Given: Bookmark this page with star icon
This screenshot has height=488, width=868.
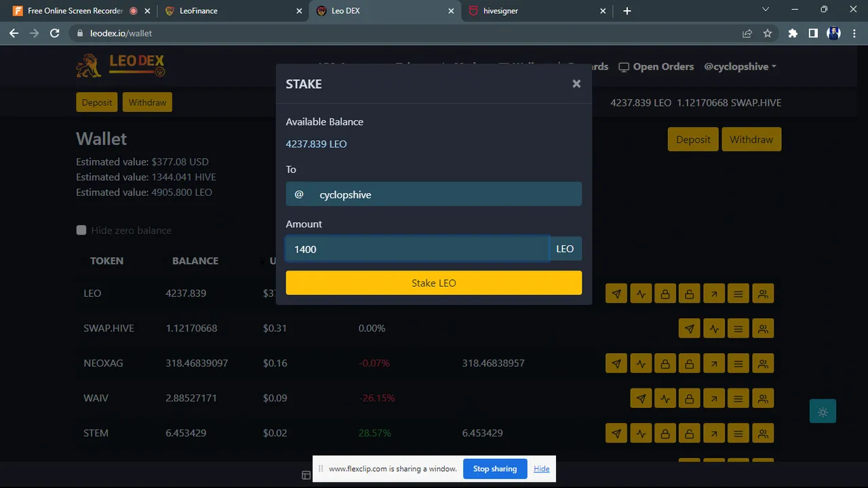Looking at the screenshot, I should [x=768, y=33].
